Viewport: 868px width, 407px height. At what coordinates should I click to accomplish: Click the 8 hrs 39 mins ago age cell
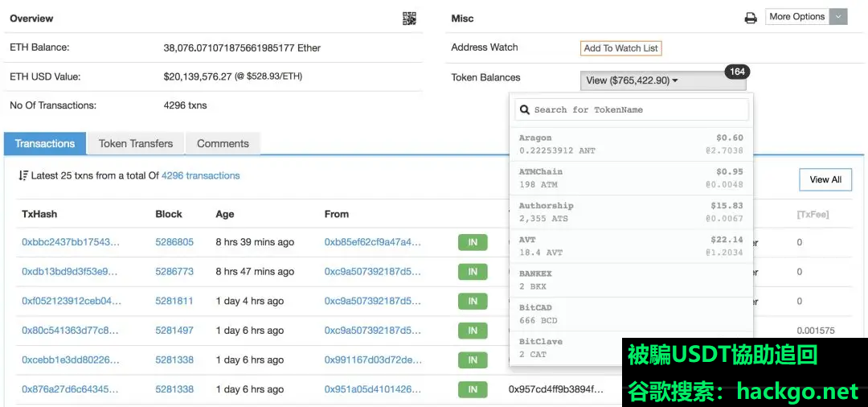pos(255,242)
